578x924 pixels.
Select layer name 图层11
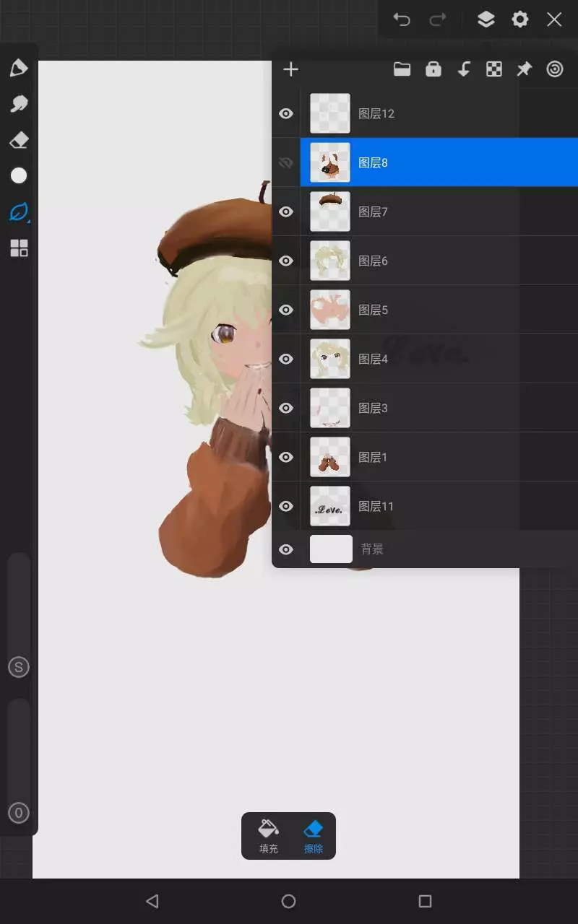point(376,506)
